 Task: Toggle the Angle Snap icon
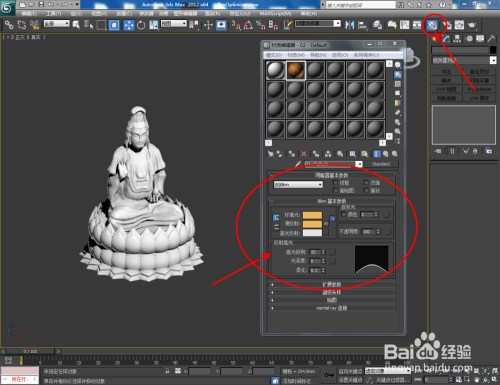(x=248, y=25)
